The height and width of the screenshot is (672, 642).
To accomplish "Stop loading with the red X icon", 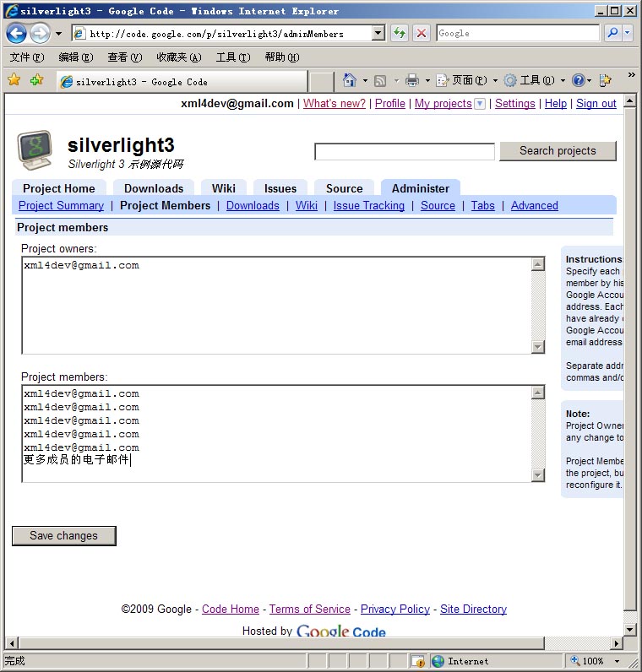I will click(422, 33).
